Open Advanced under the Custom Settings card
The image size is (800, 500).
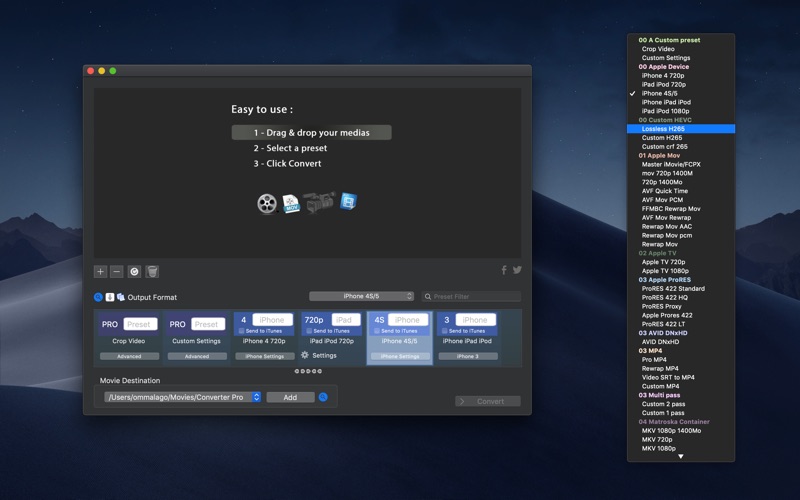click(197, 356)
